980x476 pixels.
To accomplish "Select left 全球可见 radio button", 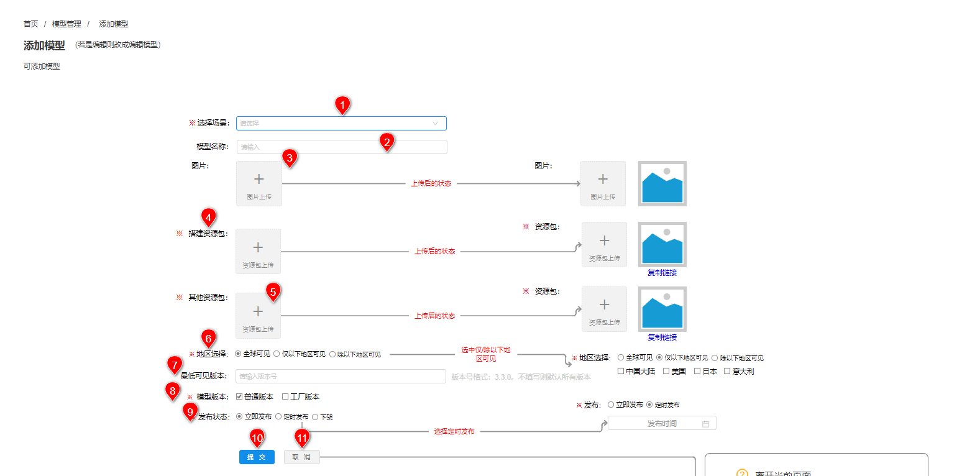I will point(239,354).
